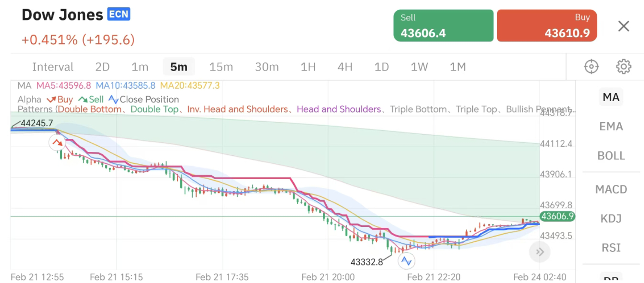644x283 pixels.
Task: Click the crosshair targeting icon above the chart
Action: (591, 67)
